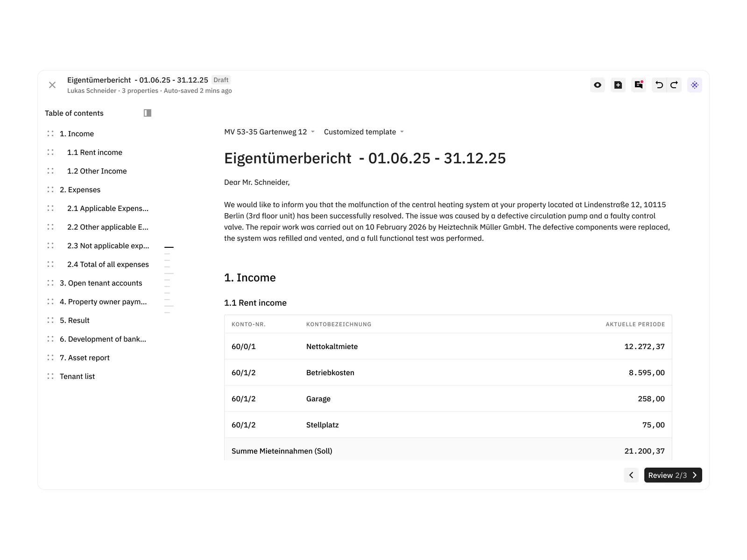Click the add section plus icon
The image size is (747, 560).
(618, 85)
